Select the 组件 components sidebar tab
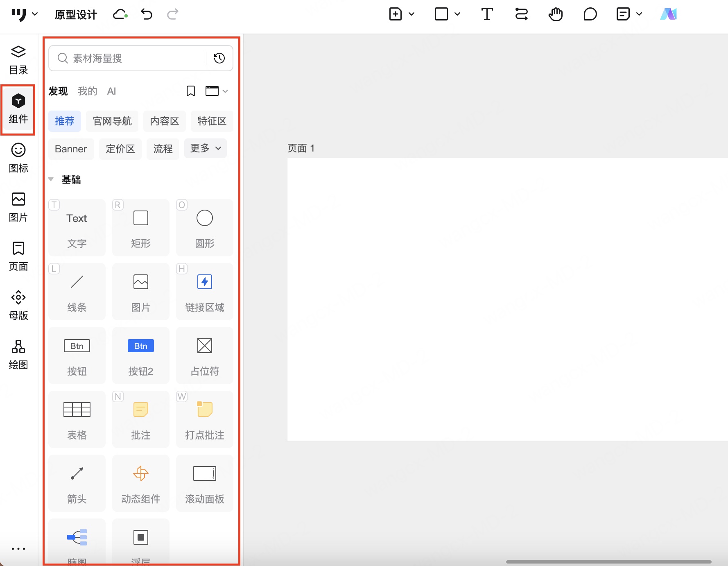 tap(18, 109)
